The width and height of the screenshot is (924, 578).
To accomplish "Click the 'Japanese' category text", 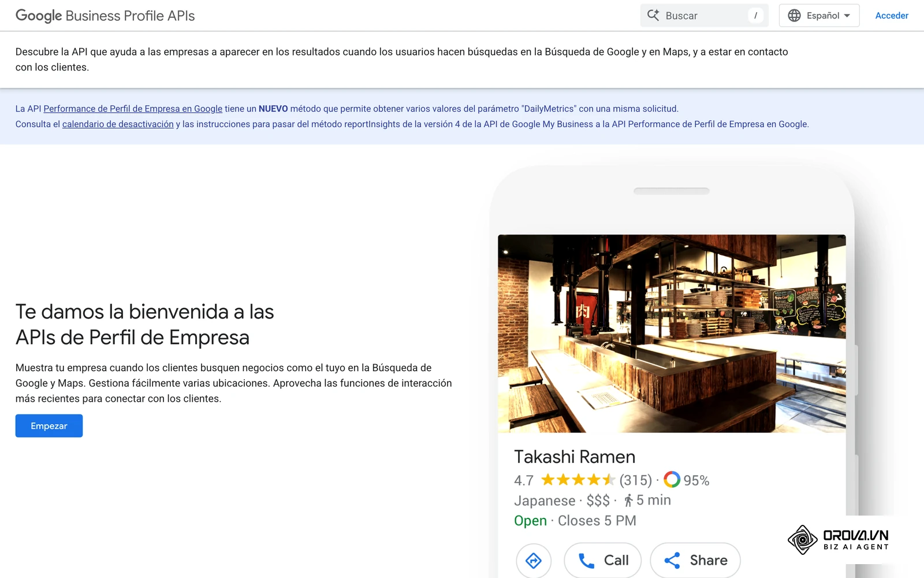I will [x=545, y=501].
